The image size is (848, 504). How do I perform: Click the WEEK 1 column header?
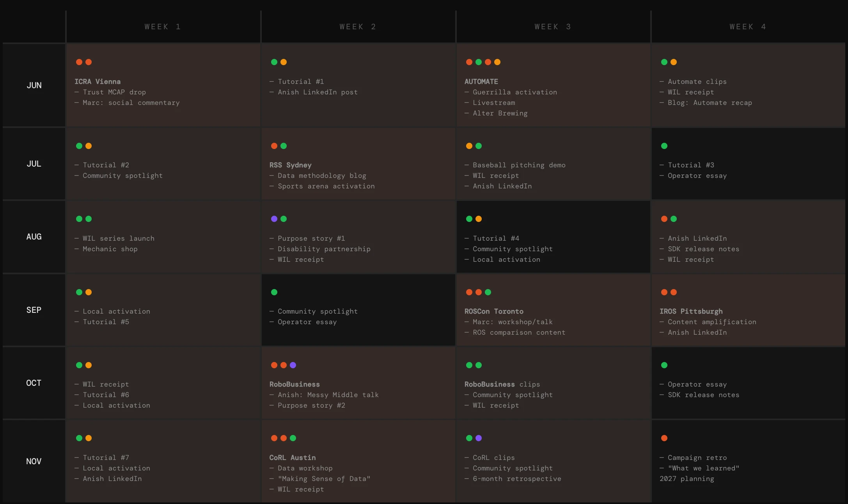point(163,27)
